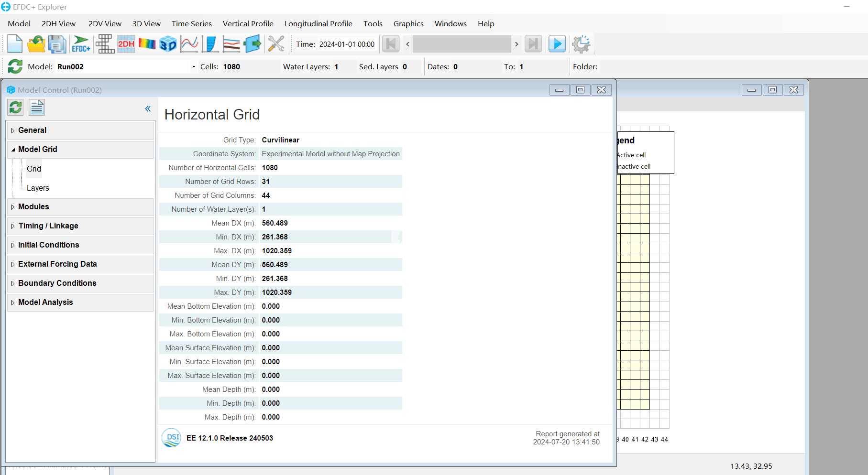868x475 pixels.
Task: Save the model files
Action: click(x=57, y=44)
